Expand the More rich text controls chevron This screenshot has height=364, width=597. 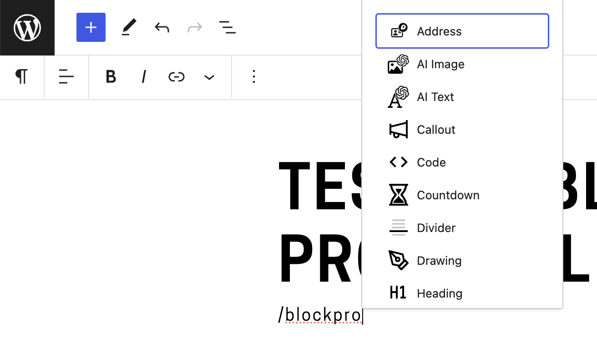click(209, 77)
